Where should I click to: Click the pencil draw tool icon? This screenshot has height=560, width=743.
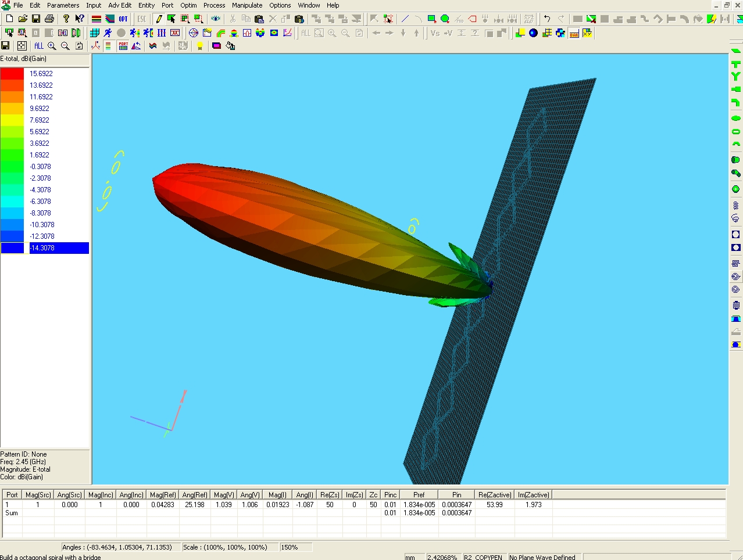(159, 19)
